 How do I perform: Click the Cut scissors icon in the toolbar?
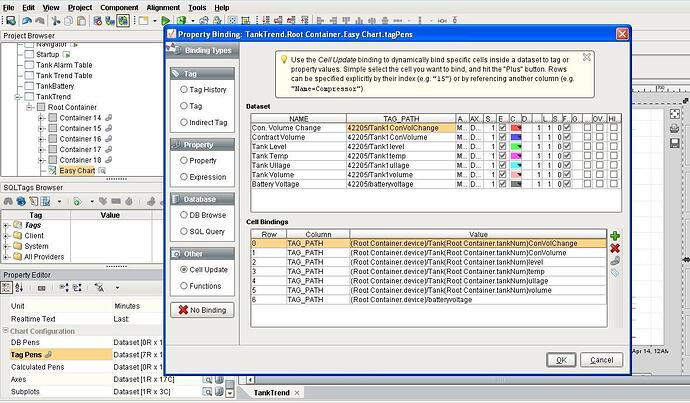coord(56,21)
